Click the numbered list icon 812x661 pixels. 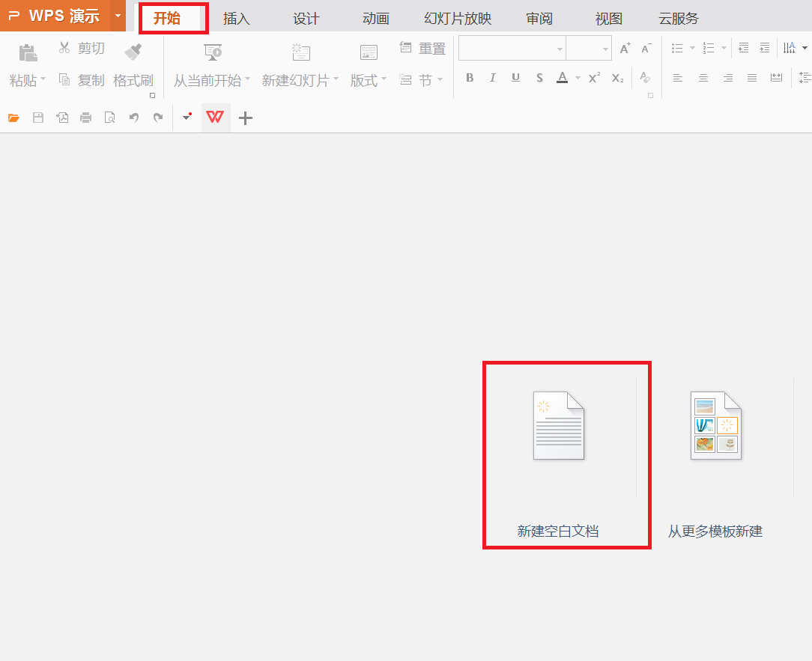pos(709,48)
